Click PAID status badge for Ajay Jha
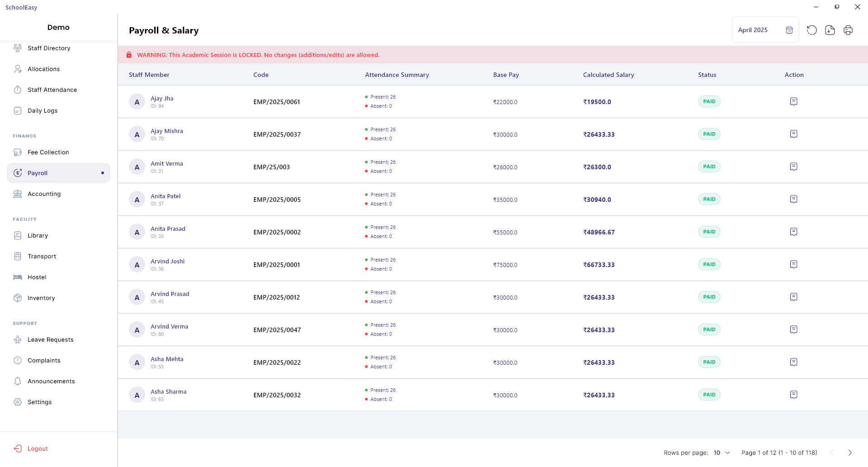Screen dimensions: 868x467 pyautogui.click(x=709, y=101)
